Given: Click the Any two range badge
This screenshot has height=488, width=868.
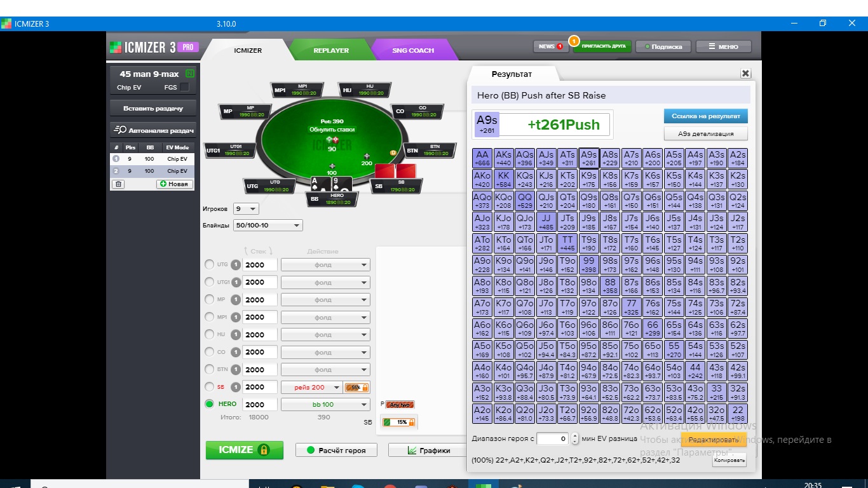Looking at the screenshot, I should pyautogui.click(x=400, y=404).
